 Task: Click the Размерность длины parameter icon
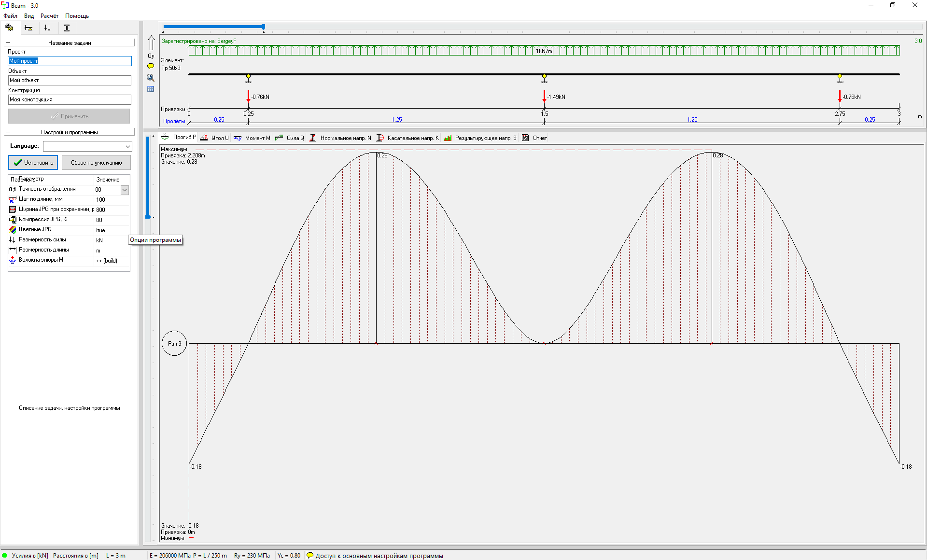pyautogui.click(x=13, y=250)
